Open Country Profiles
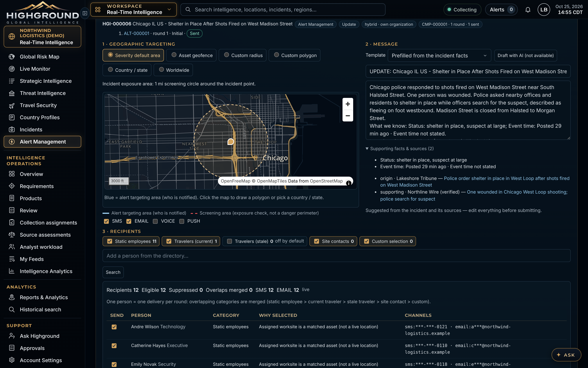This screenshot has height=368, width=588. pyautogui.click(x=42, y=117)
